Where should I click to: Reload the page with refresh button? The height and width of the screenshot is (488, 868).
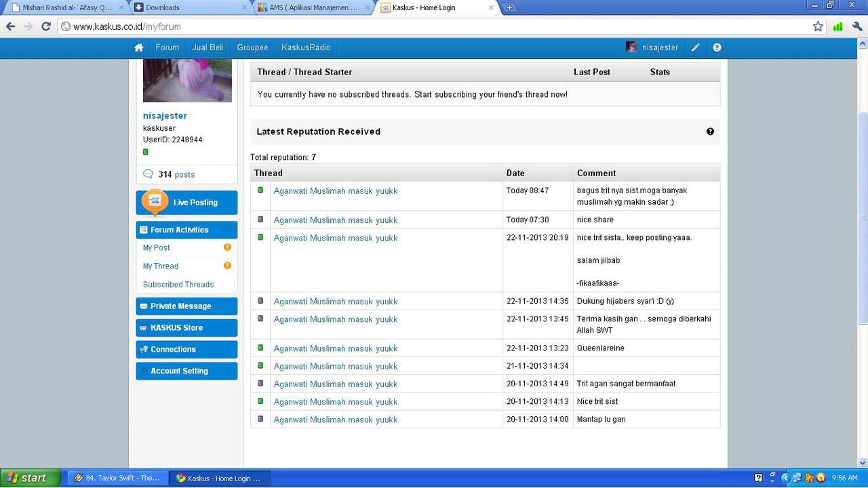click(x=45, y=26)
